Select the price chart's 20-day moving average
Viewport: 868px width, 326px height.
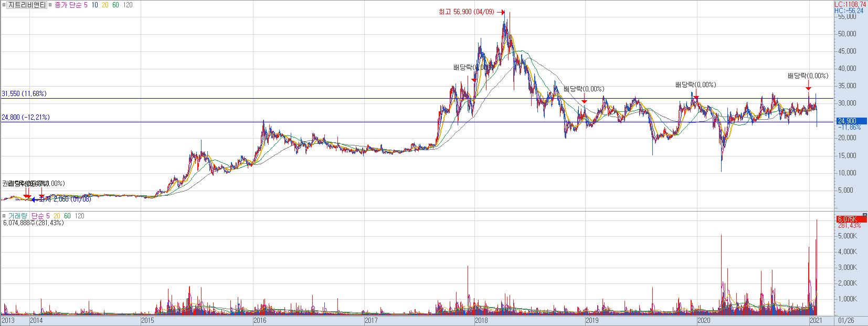(x=105, y=5)
